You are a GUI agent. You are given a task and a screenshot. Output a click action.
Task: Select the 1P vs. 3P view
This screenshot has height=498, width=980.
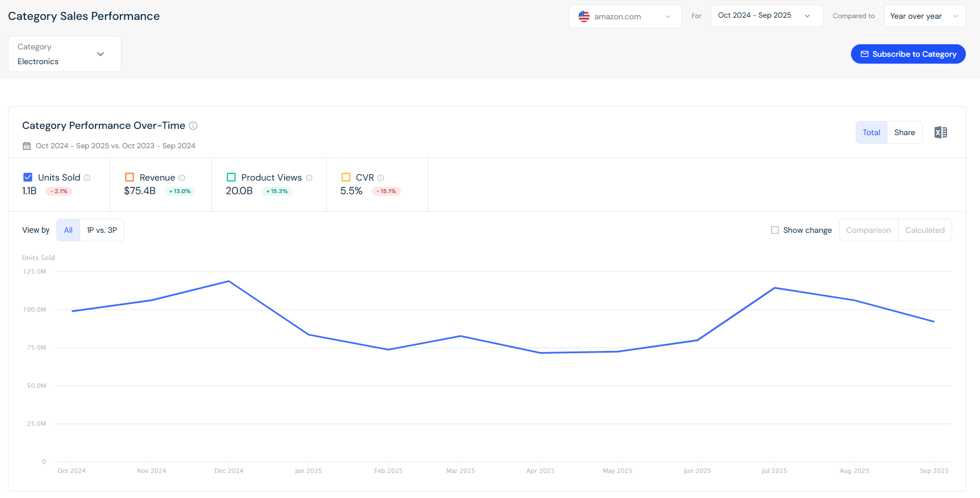tap(102, 230)
